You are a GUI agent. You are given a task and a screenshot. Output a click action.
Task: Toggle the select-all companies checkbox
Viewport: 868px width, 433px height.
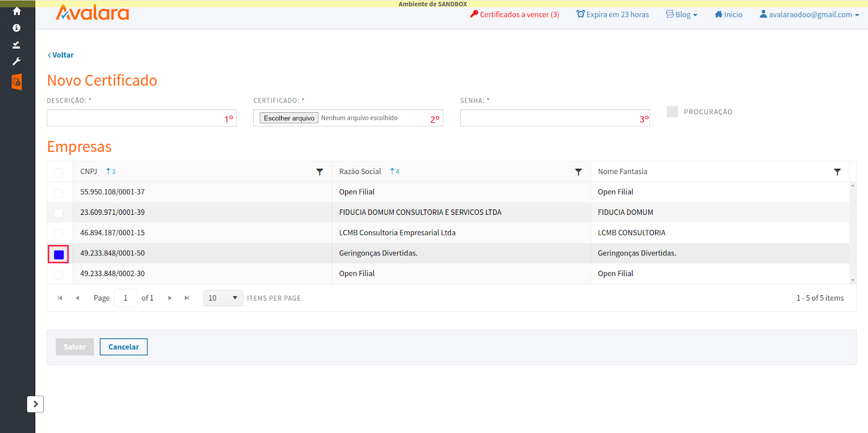pyautogui.click(x=59, y=173)
